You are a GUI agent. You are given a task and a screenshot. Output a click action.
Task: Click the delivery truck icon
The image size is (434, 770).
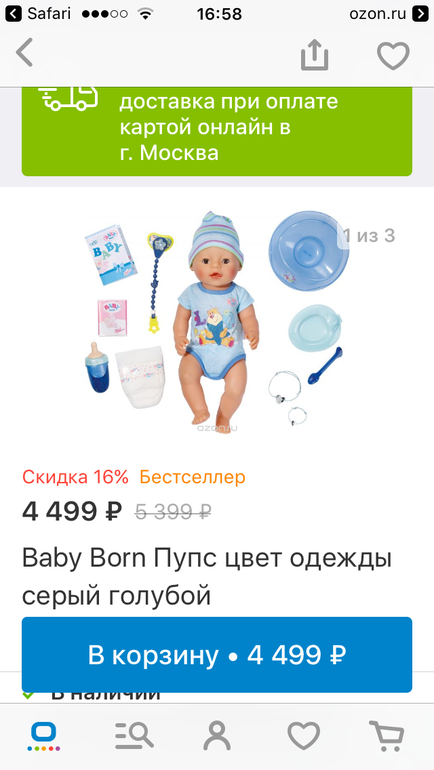click(x=68, y=97)
